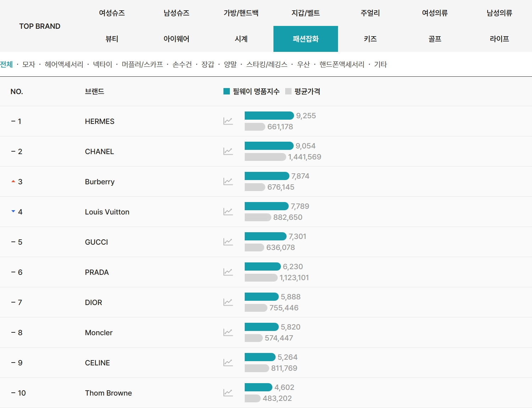Select the active 패션잡화 tab
532x408 pixels.
pyautogui.click(x=306, y=39)
